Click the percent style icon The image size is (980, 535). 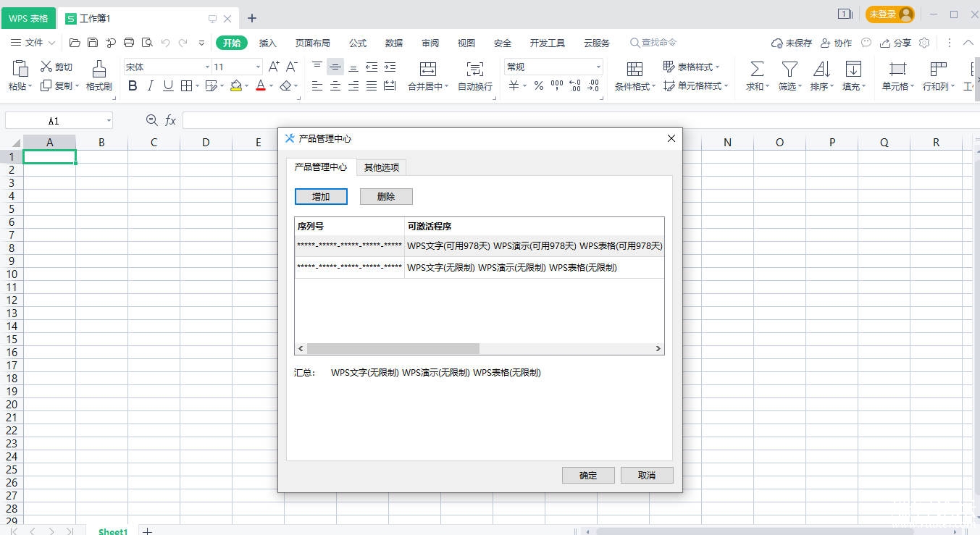pyautogui.click(x=539, y=86)
